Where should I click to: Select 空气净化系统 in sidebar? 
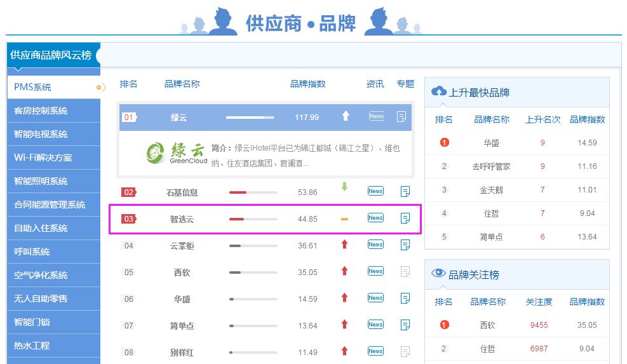[53, 275]
